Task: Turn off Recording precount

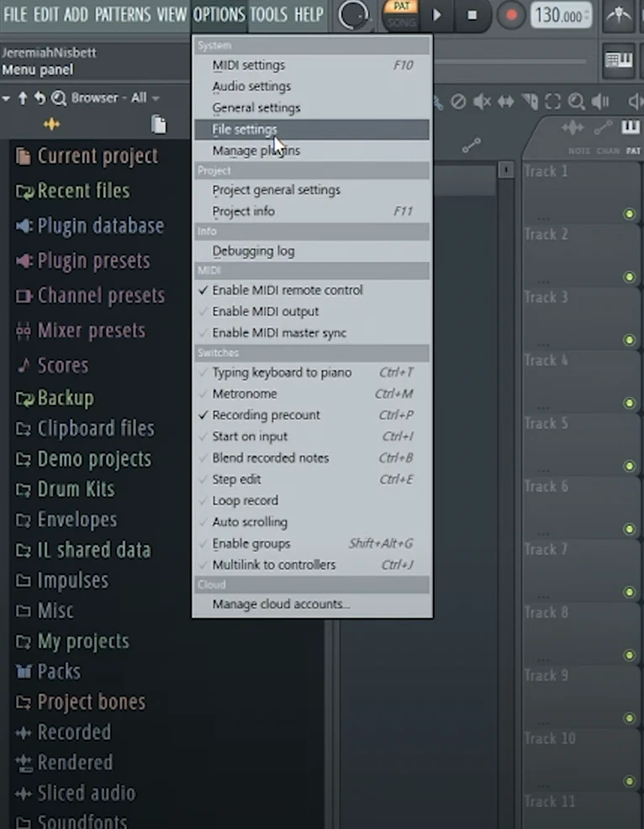Action: click(267, 414)
